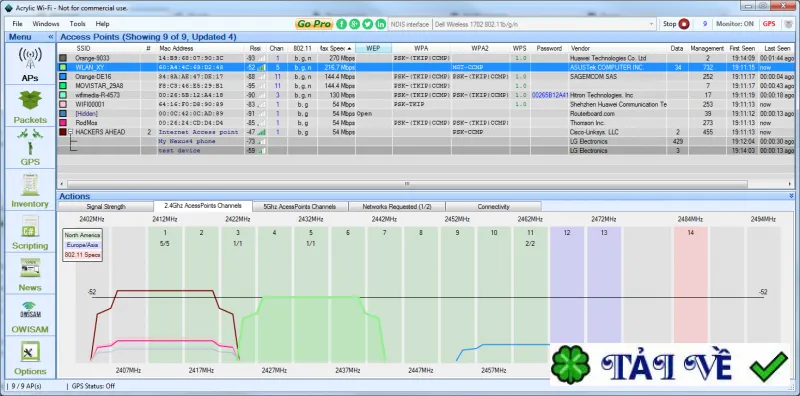Open the Options section in sidebar
800x396 pixels.
coord(30,358)
